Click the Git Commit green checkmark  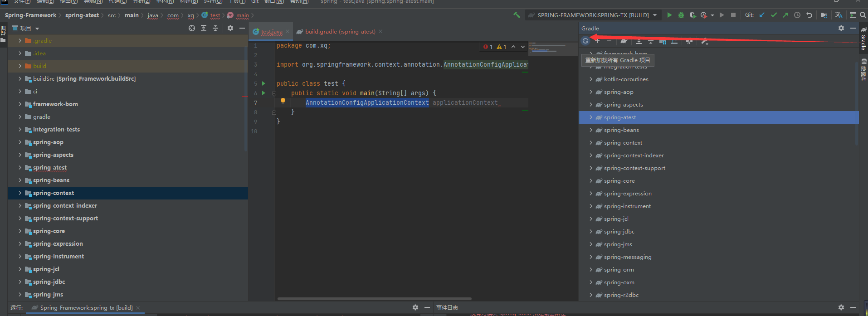[x=774, y=15]
